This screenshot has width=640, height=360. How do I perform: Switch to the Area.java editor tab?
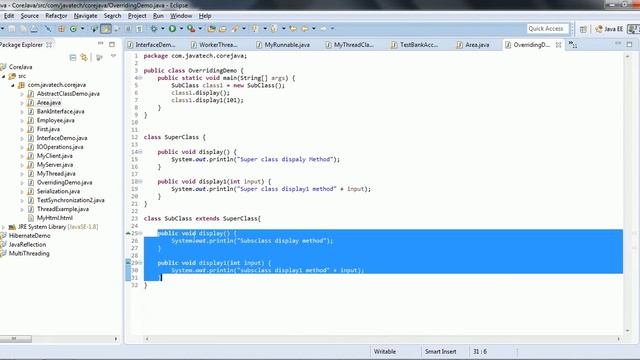473,45
